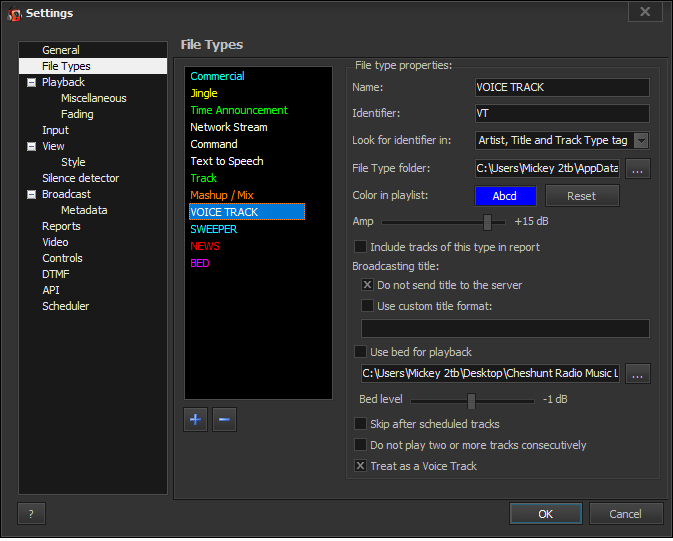Select VOICE TRACK in file type list
Image resolution: width=673 pixels, height=541 pixels.
click(247, 212)
